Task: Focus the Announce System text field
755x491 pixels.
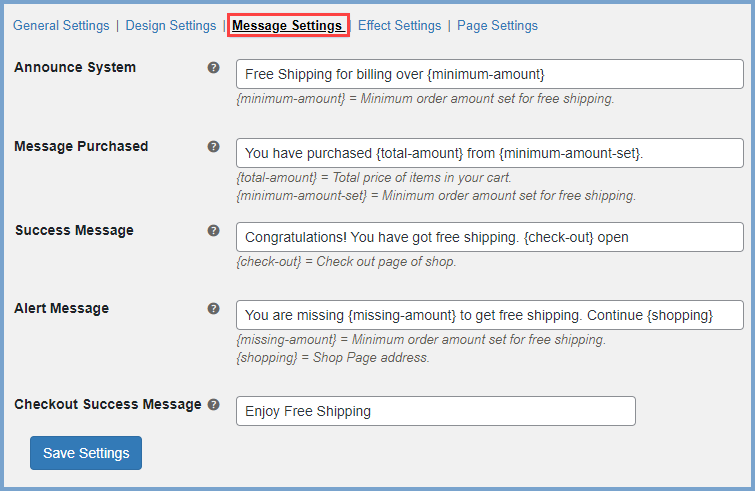Action: click(490, 74)
